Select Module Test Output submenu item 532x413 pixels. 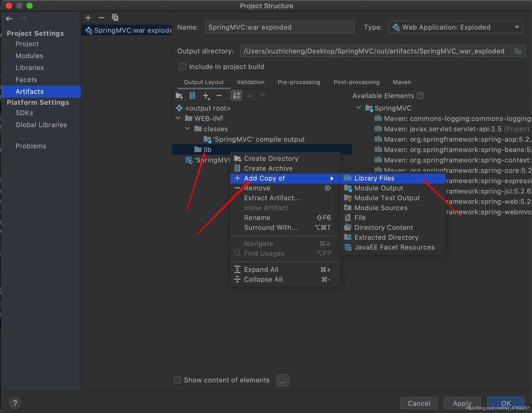pos(393,198)
